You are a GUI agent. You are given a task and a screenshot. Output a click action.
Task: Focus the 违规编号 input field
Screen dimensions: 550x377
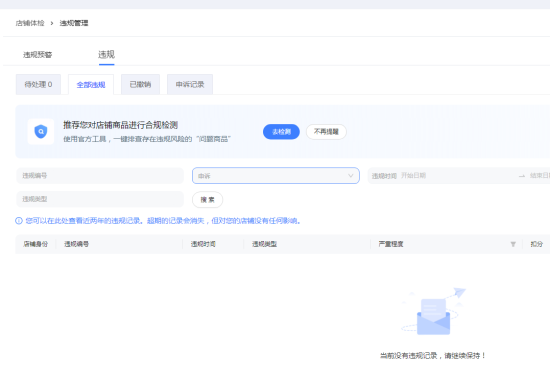100,176
